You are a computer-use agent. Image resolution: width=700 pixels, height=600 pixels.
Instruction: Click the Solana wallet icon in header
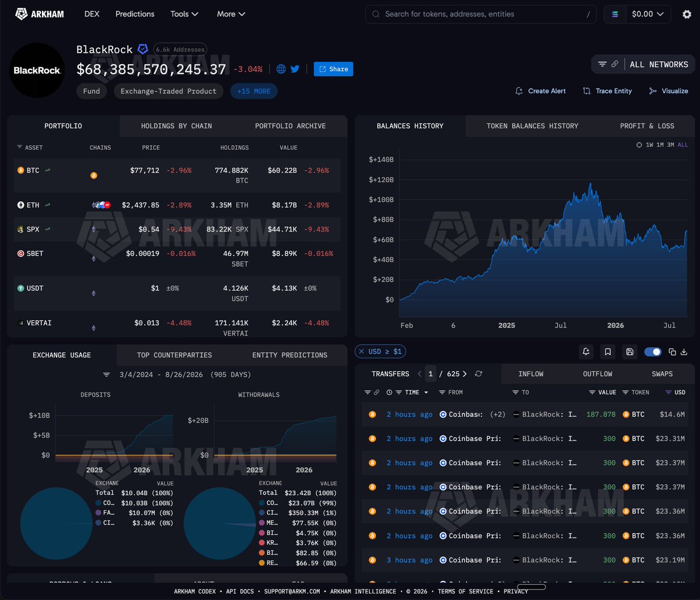coord(615,14)
